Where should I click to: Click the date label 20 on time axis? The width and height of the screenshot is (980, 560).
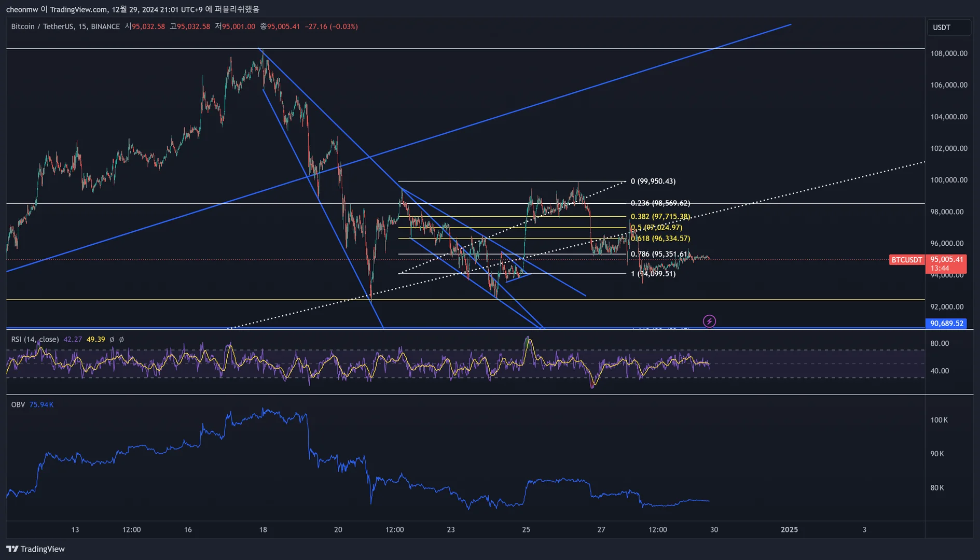point(338,529)
